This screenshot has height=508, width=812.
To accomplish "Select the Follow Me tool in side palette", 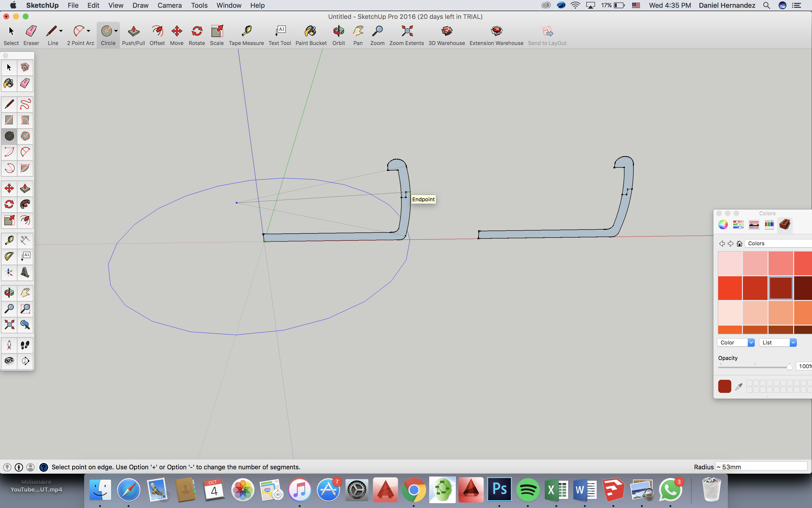I will (x=25, y=204).
